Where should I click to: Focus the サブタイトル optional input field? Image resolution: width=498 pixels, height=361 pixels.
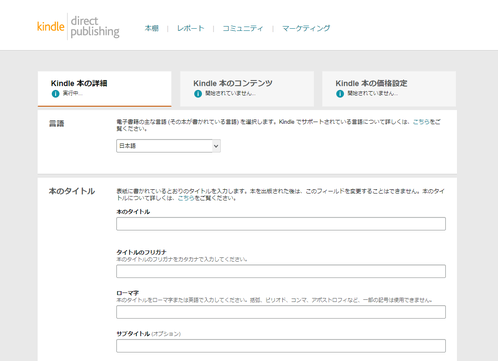click(x=281, y=346)
